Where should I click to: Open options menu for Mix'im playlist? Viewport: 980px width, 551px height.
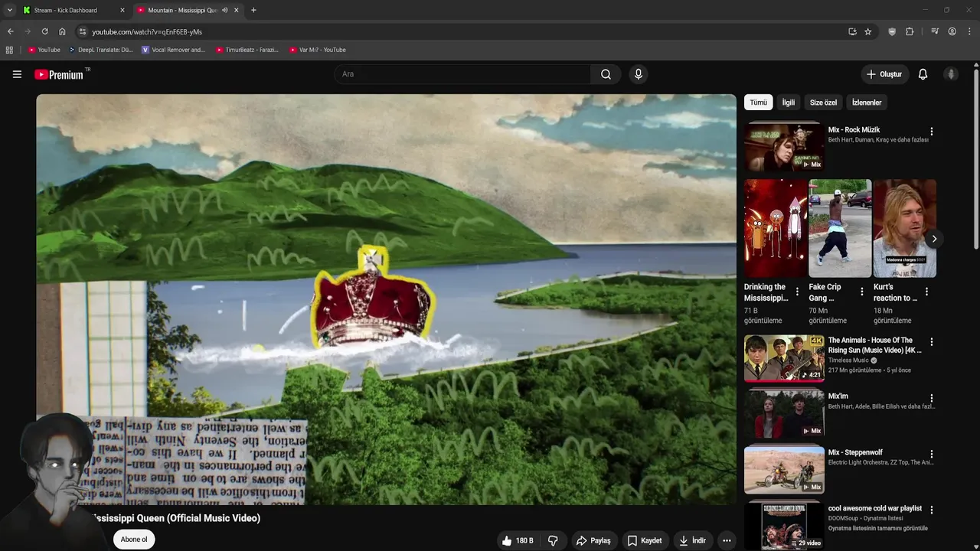pos(931,398)
